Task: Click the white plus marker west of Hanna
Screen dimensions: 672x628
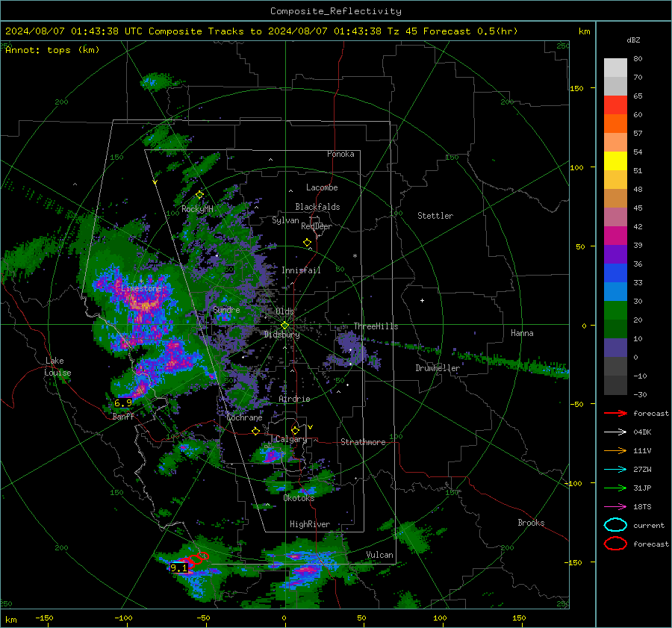Action: point(422,300)
